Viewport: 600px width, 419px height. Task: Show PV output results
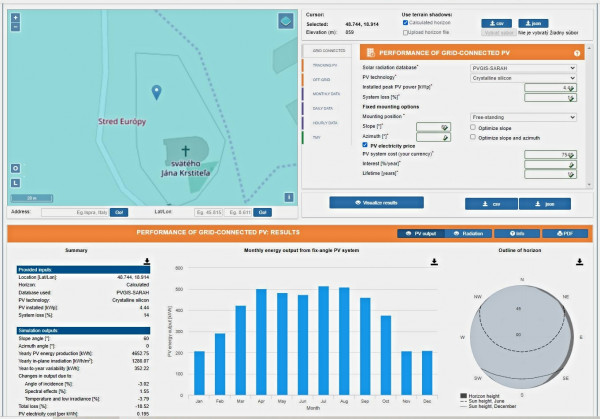(x=421, y=233)
